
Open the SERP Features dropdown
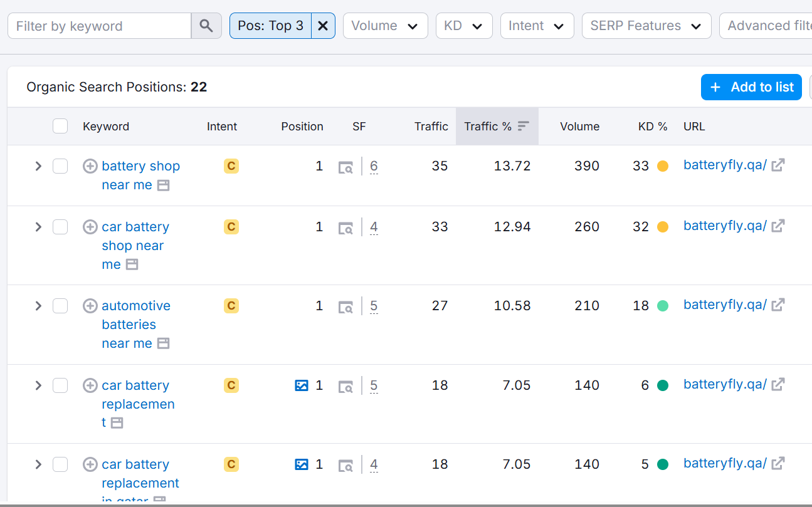click(x=646, y=26)
